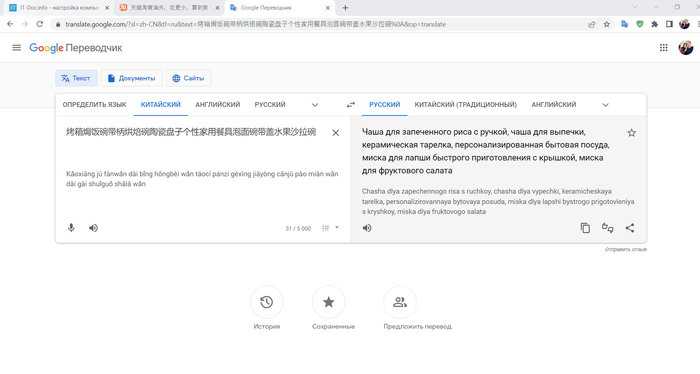Click the pinyin transliteration text

[x=202, y=179]
